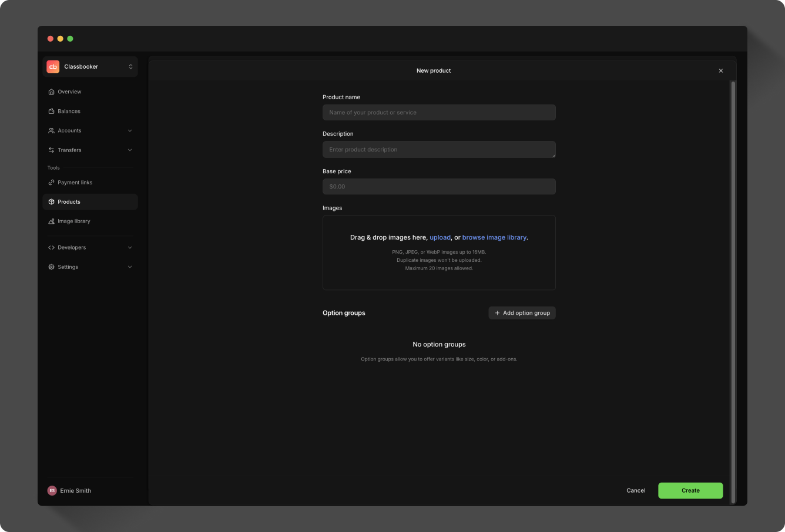Click the Overview home icon
The image size is (785, 532).
[x=51, y=92]
